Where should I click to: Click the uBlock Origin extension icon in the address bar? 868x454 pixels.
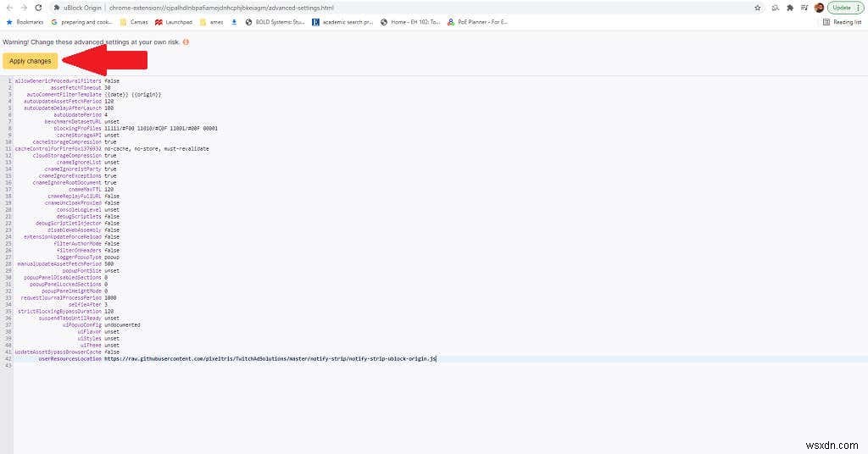(x=57, y=8)
